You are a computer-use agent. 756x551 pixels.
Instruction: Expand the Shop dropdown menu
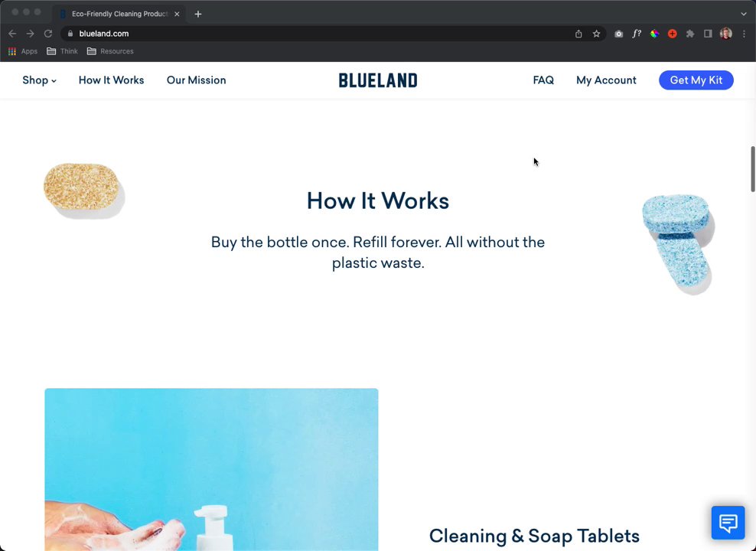(x=40, y=80)
